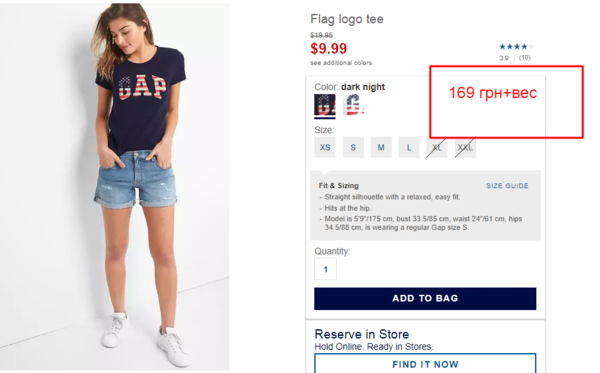Open the see additional colors link
This screenshot has height=373, width=600.
tap(341, 63)
